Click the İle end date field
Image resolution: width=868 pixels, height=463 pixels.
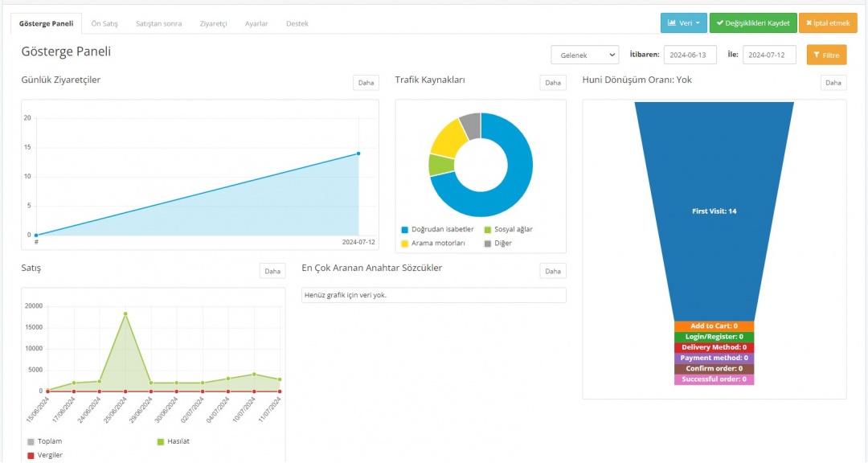coord(769,55)
